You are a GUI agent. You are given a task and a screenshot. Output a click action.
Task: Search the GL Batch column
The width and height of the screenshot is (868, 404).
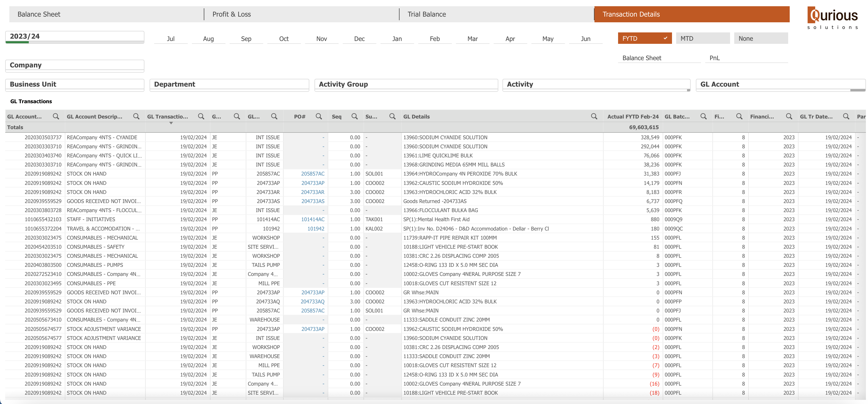[x=704, y=116]
